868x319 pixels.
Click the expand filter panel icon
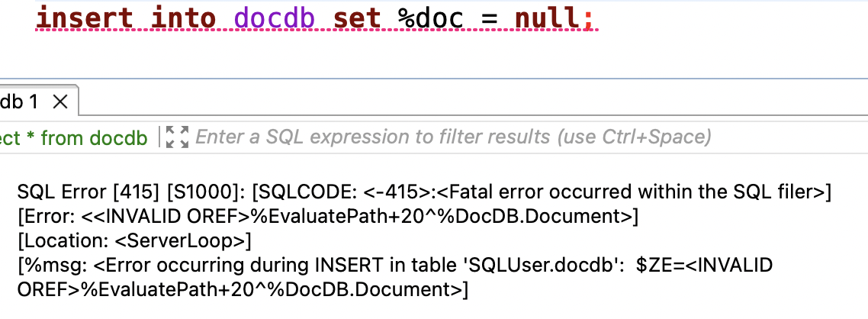[x=177, y=137]
